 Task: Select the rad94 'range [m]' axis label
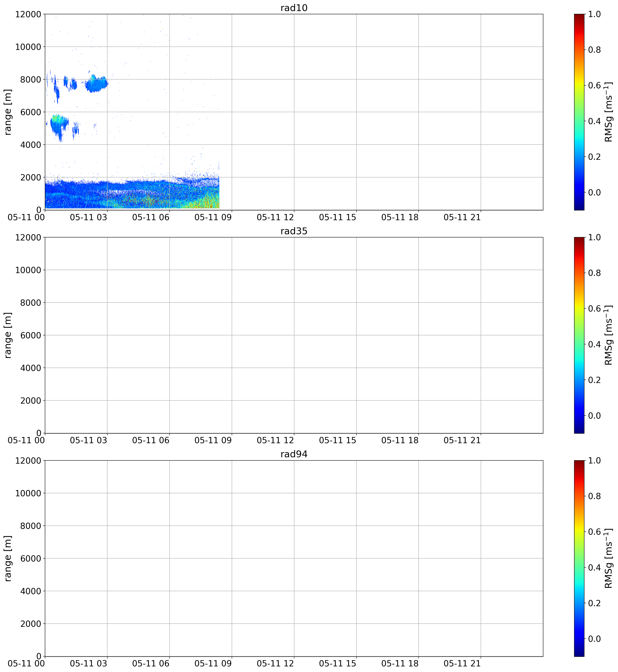[8, 558]
